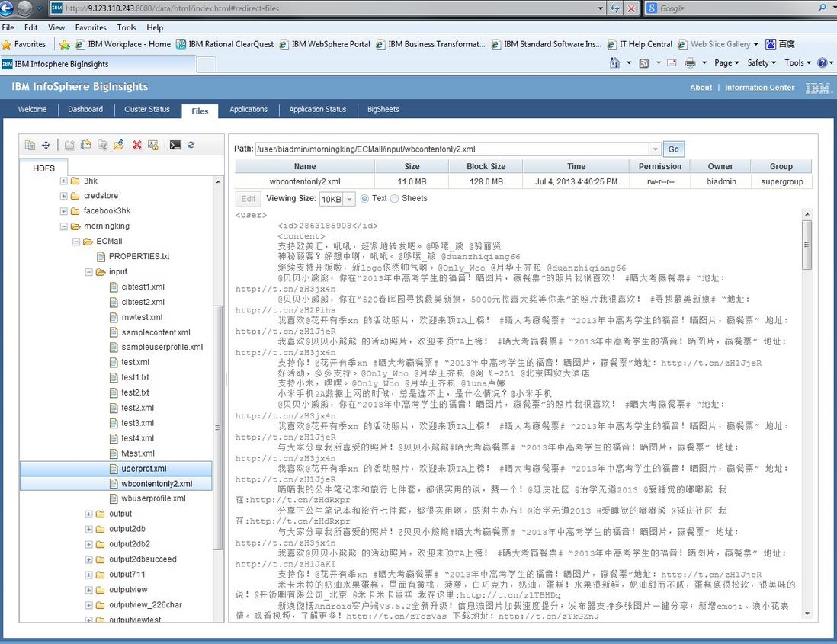Screen dimensions: 837x644
Task: Open IT Help Central favorite link
Action: click(640, 44)
